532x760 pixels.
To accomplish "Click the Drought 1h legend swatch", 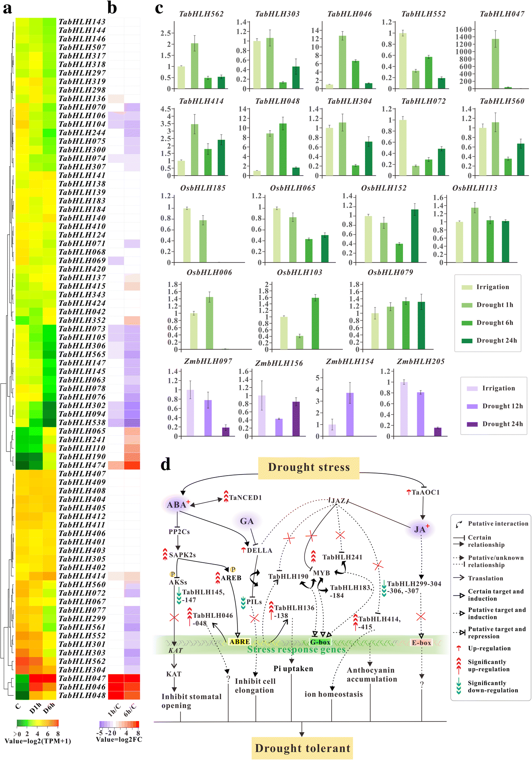I will click(x=467, y=305).
